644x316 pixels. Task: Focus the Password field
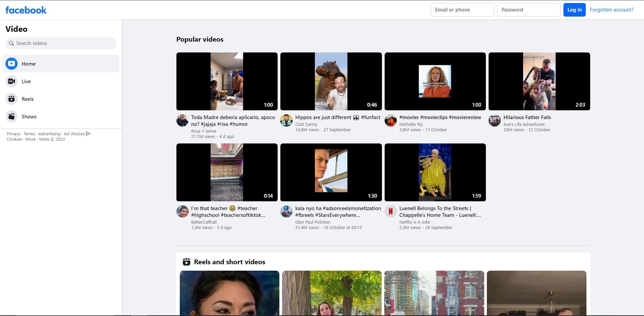click(529, 10)
